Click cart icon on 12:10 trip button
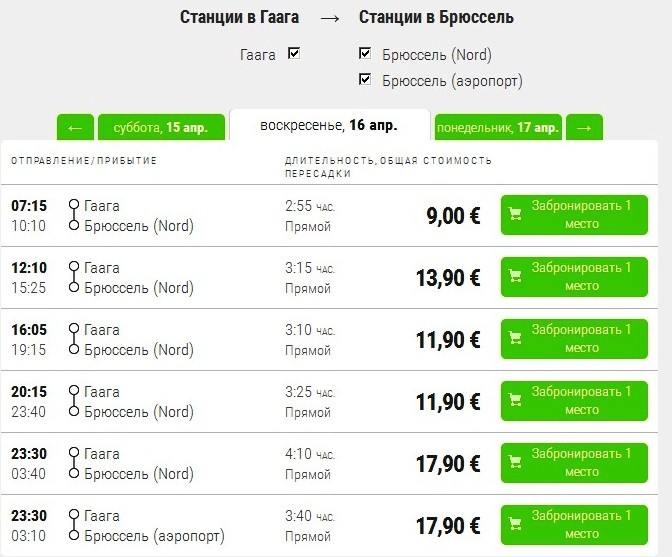 (516, 276)
